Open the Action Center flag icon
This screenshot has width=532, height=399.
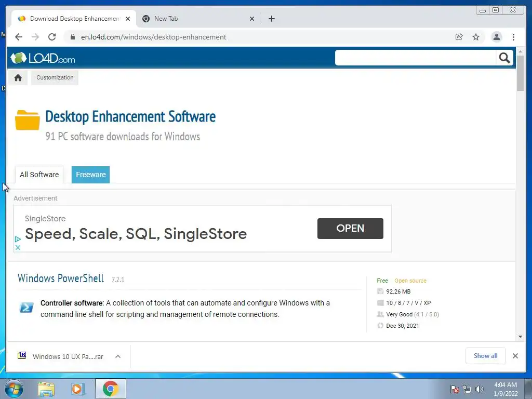[455, 389]
